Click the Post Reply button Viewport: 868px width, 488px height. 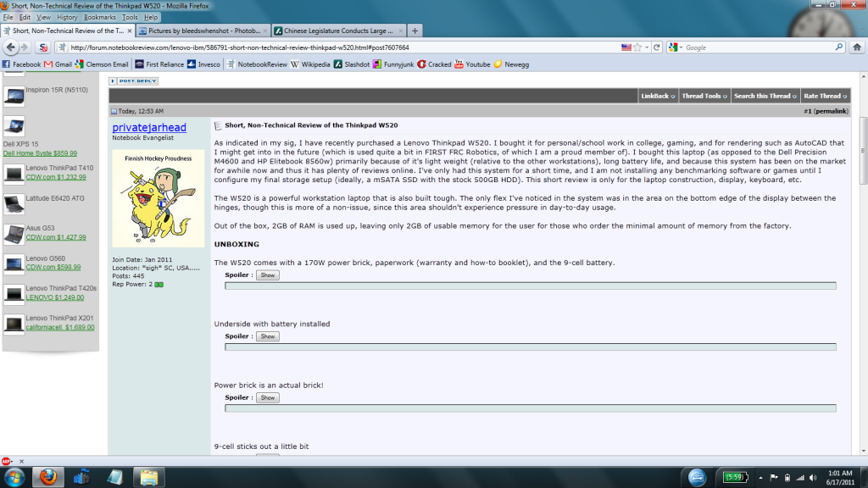134,80
